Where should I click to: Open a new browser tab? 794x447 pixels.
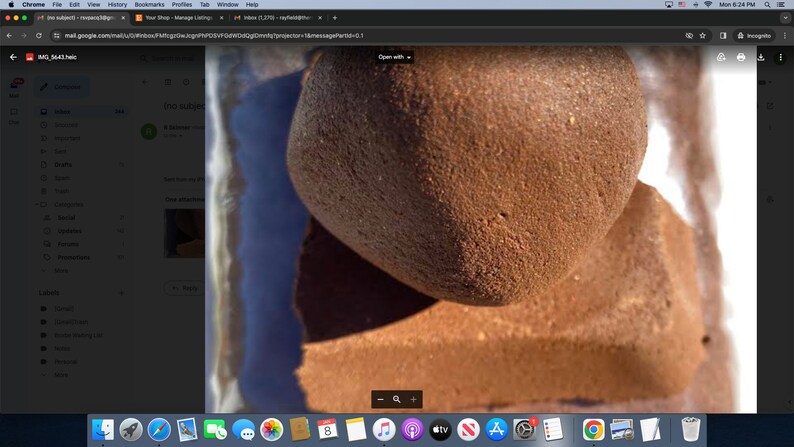coord(335,18)
